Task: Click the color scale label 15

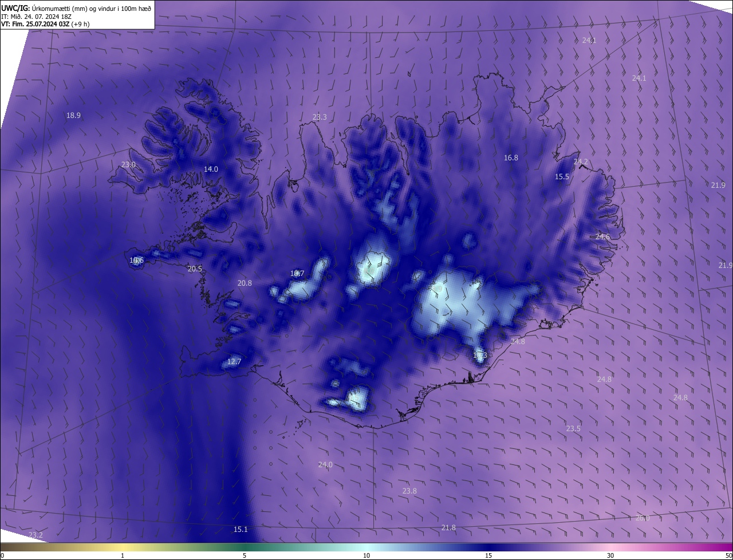Action: point(488,555)
